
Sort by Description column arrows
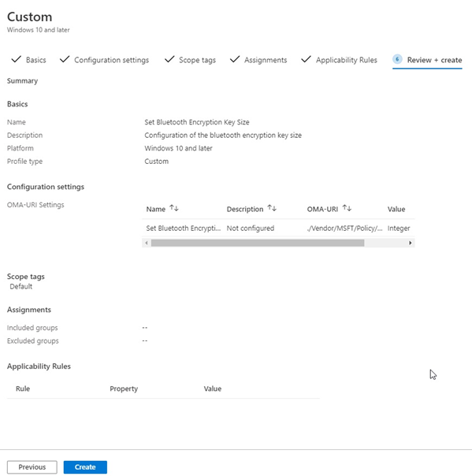point(272,208)
